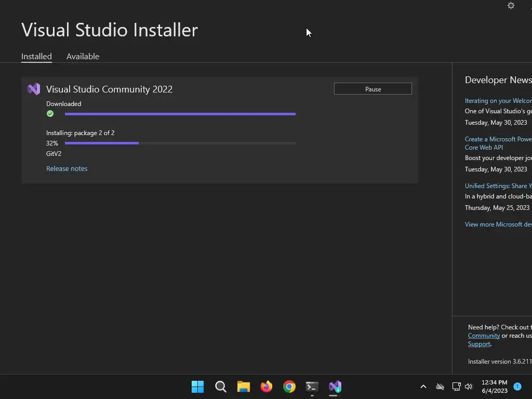Expand the hidden system tray icons chevron
This screenshot has height=399, width=532.
[423, 387]
